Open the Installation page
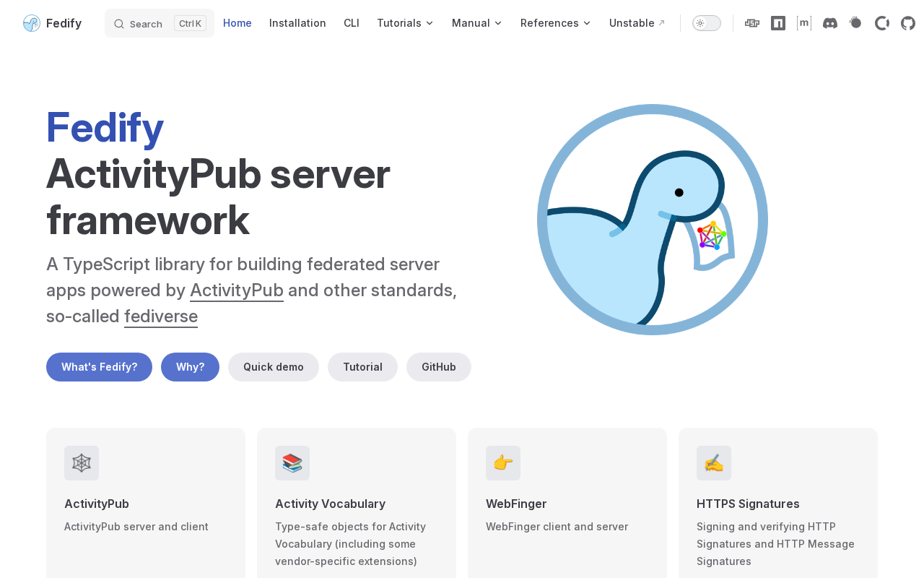The image size is (924, 578). point(297,23)
